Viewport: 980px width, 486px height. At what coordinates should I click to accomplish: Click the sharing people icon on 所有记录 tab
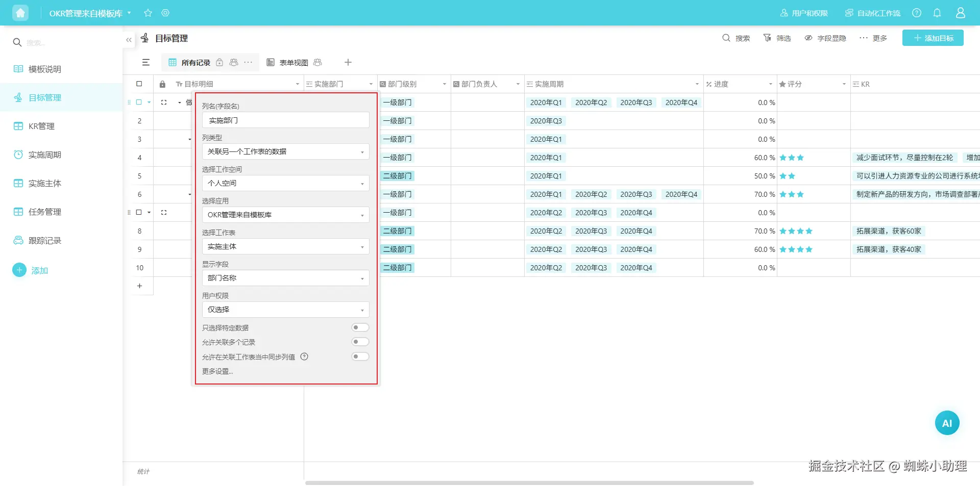click(234, 62)
